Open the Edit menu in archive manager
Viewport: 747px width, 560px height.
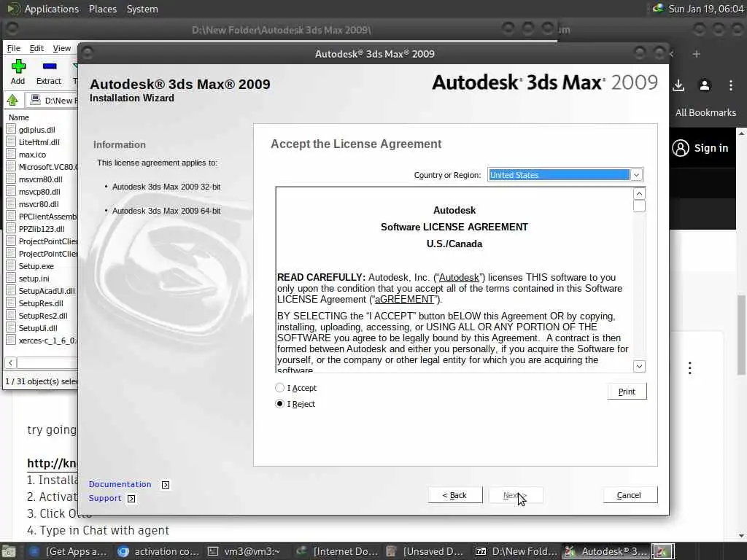tap(36, 48)
